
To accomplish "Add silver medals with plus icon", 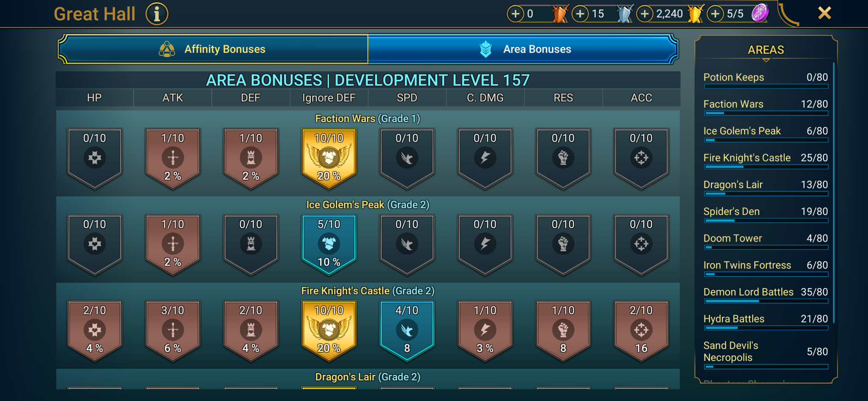I will 580,14.
